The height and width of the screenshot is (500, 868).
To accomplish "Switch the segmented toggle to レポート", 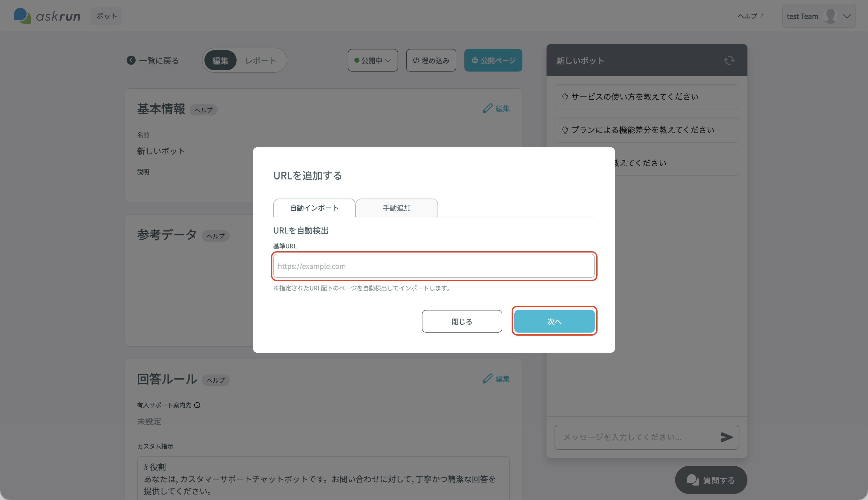I will click(x=260, y=60).
